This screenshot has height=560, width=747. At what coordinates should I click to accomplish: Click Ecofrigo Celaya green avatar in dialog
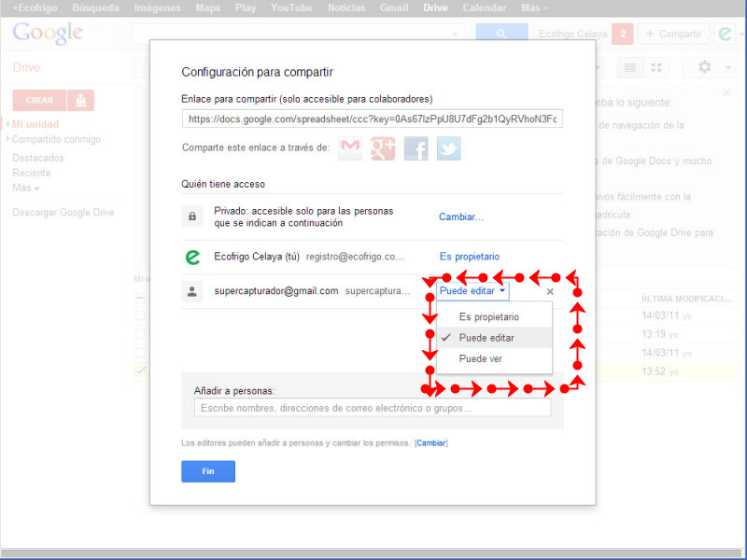(x=192, y=258)
